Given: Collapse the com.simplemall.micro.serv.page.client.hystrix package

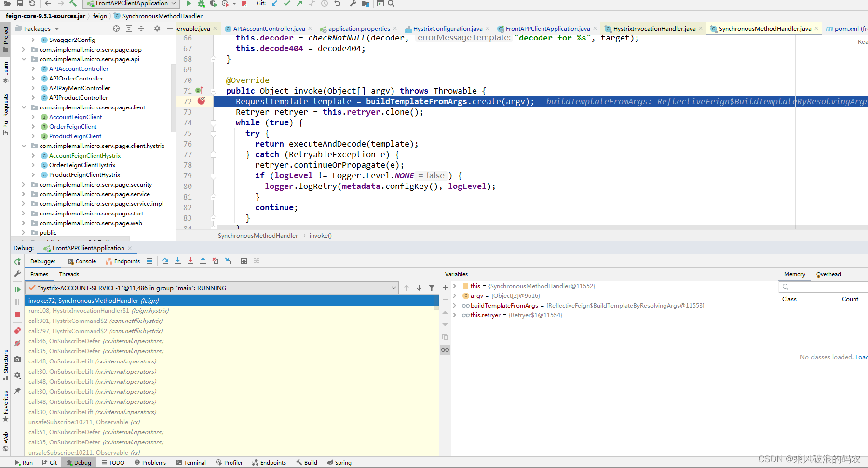Looking at the screenshot, I should 24,146.
